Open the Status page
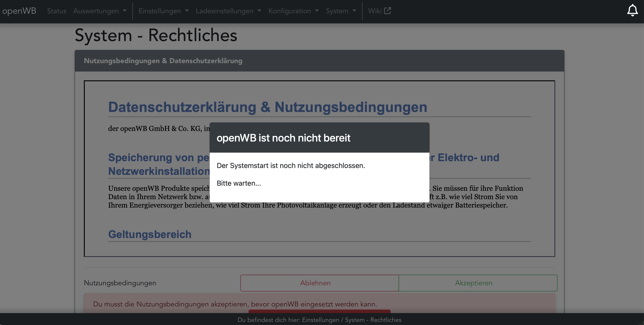This screenshot has width=644, height=325. coord(56,11)
